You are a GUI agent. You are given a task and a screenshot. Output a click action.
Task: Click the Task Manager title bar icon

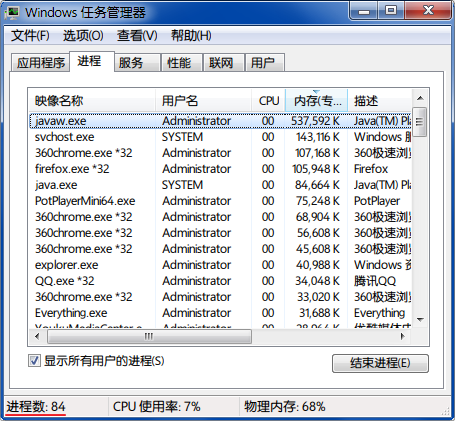tap(12, 12)
